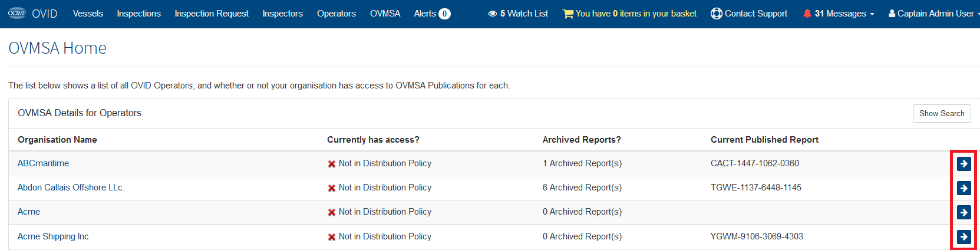Click the messages bell icon
980x250 pixels.
pyautogui.click(x=807, y=13)
